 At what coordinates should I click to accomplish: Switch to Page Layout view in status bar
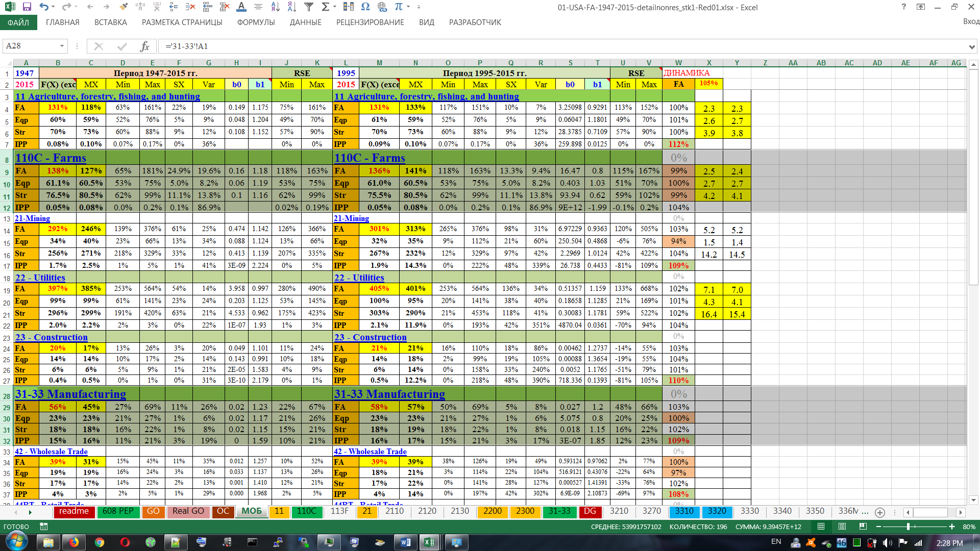coord(842,527)
